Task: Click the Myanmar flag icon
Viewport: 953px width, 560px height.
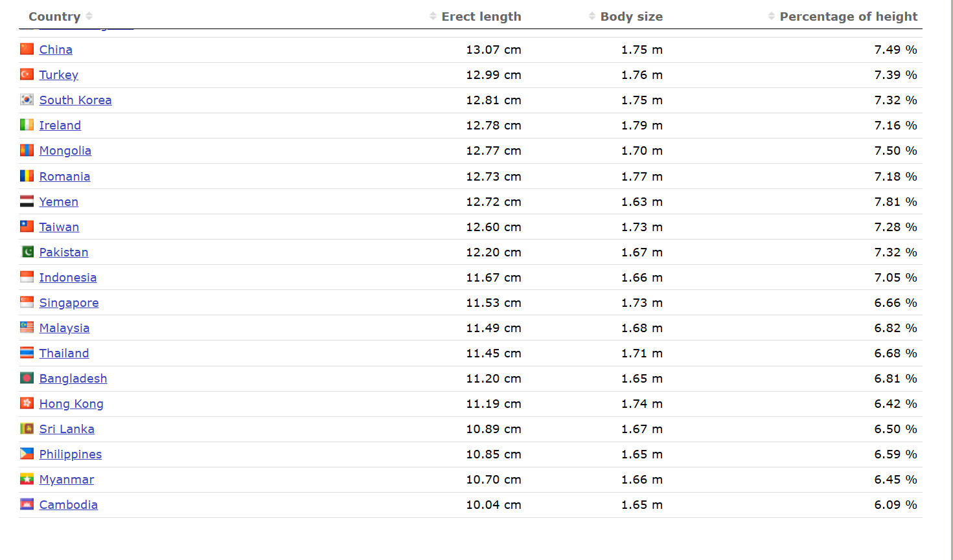Action: [x=27, y=479]
